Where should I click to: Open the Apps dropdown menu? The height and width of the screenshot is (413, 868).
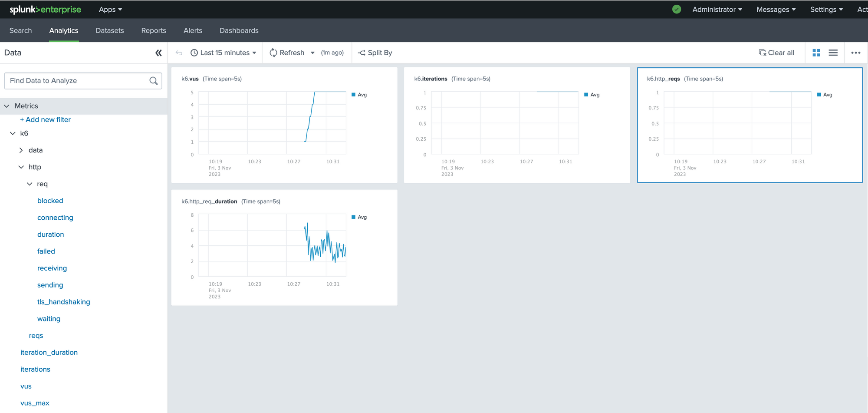[x=110, y=10]
